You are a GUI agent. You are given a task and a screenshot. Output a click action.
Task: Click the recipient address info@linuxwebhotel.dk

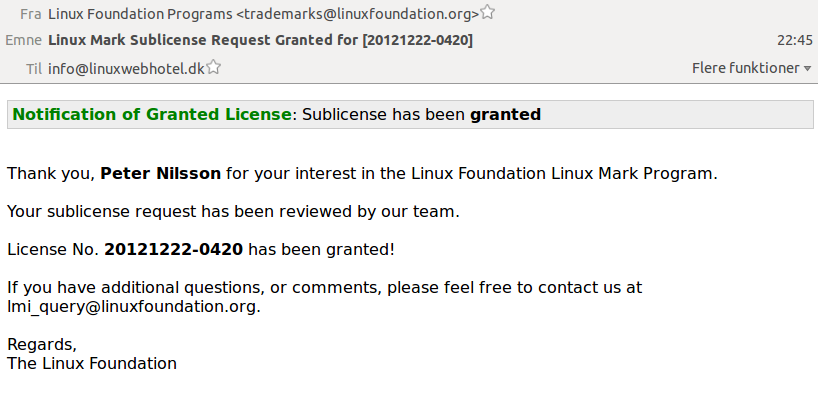[126, 68]
